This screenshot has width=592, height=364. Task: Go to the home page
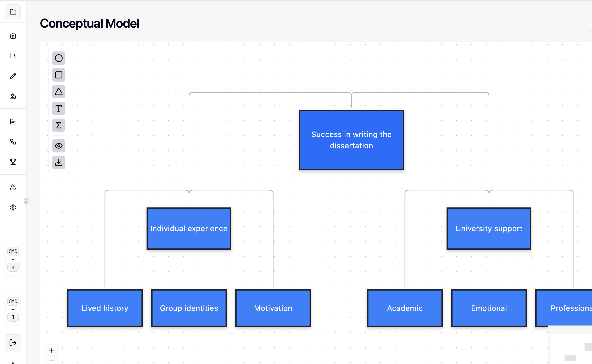[x=13, y=36]
